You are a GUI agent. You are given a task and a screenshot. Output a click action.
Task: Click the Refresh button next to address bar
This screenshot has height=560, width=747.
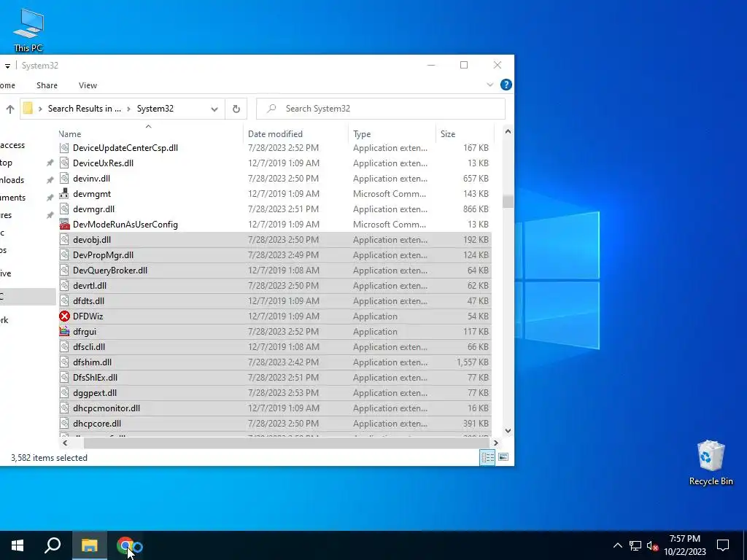click(x=236, y=109)
